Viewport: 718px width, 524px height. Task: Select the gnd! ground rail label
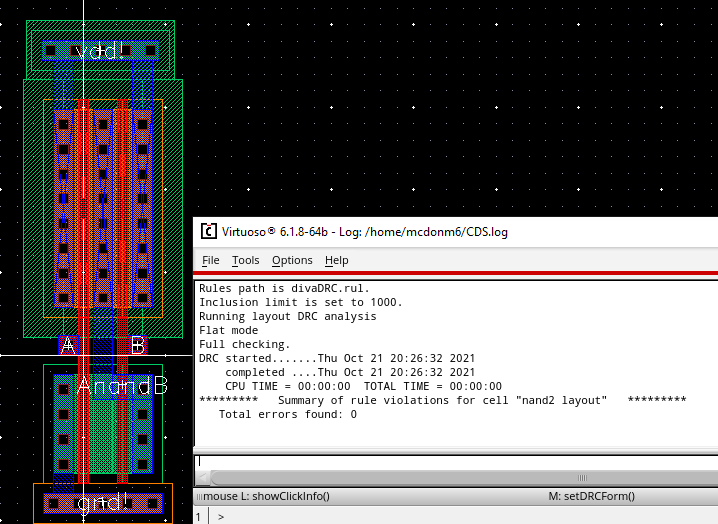click(103, 502)
